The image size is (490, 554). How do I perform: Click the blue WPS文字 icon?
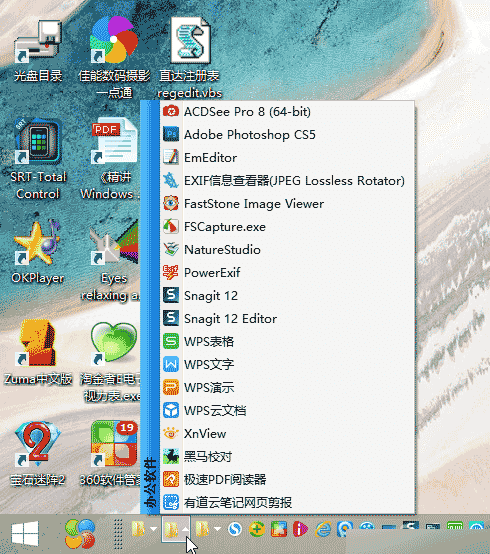click(x=171, y=365)
